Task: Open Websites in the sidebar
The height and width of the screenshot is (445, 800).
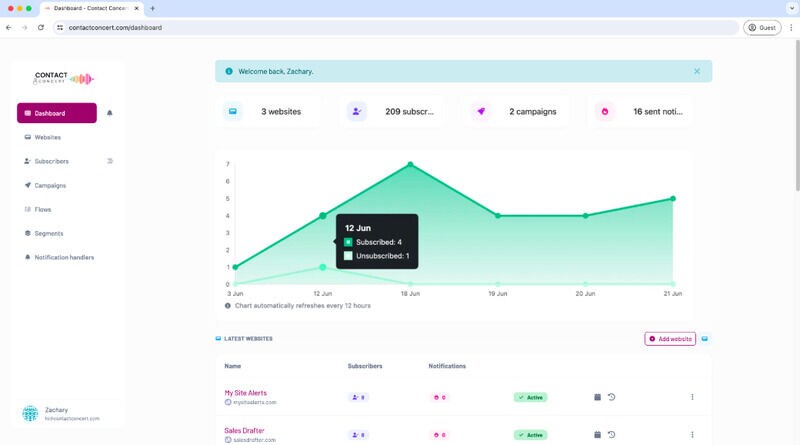Action: [x=48, y=137]
